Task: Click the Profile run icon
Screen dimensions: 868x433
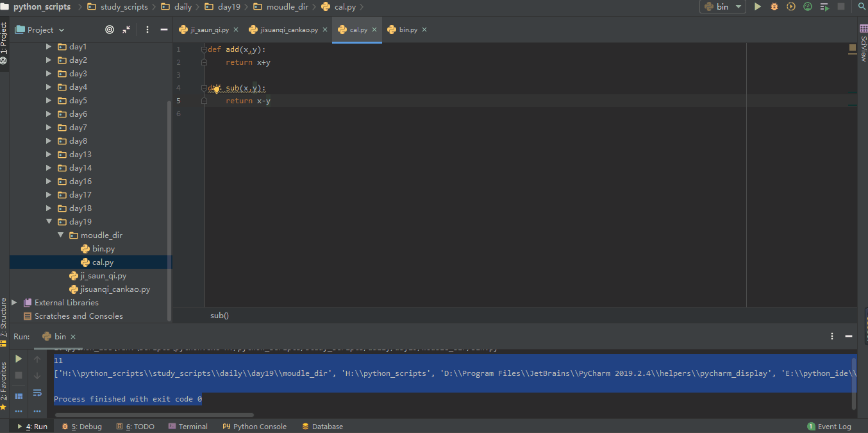Action: (808, 7)
